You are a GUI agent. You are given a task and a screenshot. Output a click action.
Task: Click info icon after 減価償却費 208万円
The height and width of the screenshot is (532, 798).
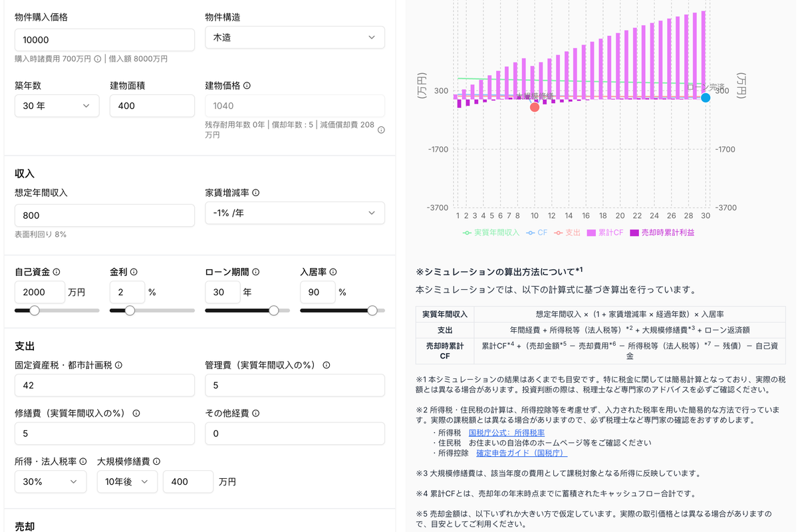click(x=381, y=130)
